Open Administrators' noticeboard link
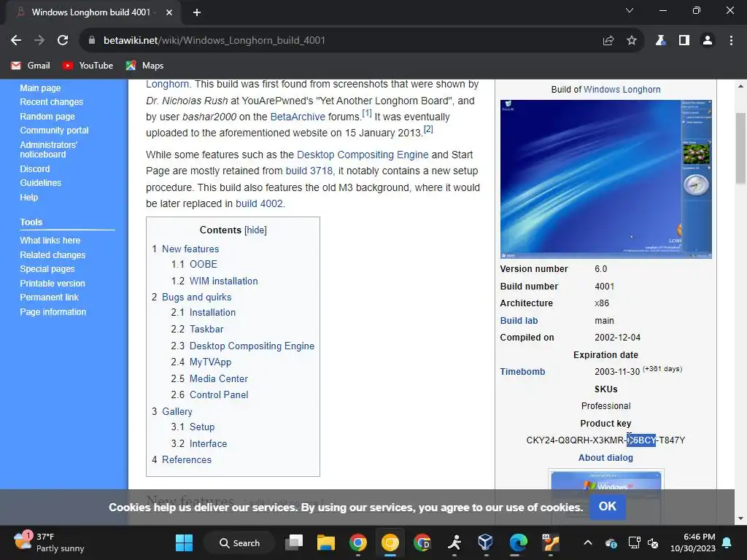The image size is (747, 560). (x=49, y=149)
